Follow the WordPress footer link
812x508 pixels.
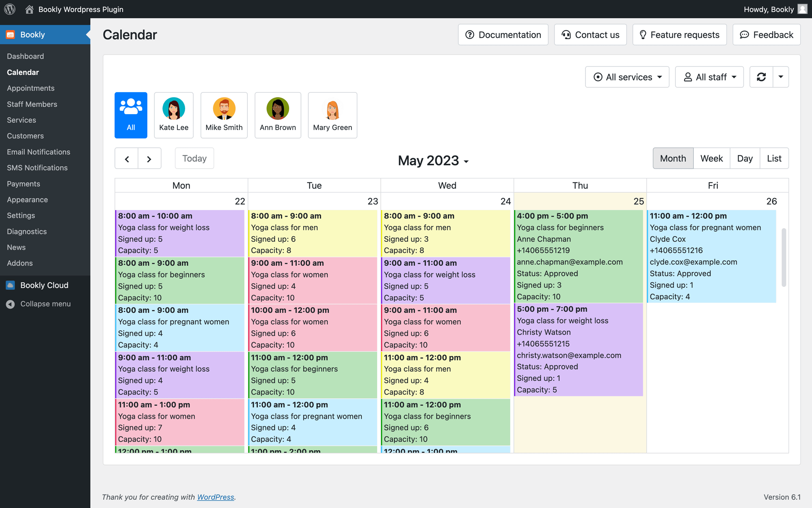pos(216,497)
